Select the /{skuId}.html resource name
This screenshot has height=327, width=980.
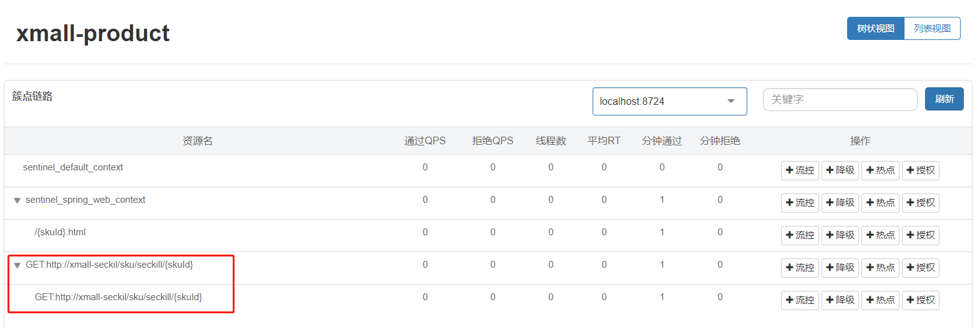pos(61,232)
